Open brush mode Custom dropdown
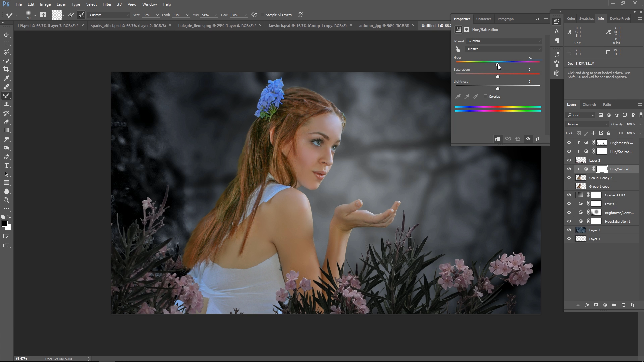 (x=109, y=15)
